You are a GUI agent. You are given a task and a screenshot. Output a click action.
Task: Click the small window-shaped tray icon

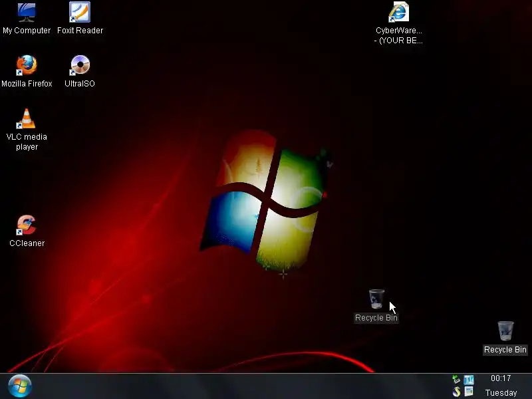(469, 392)
